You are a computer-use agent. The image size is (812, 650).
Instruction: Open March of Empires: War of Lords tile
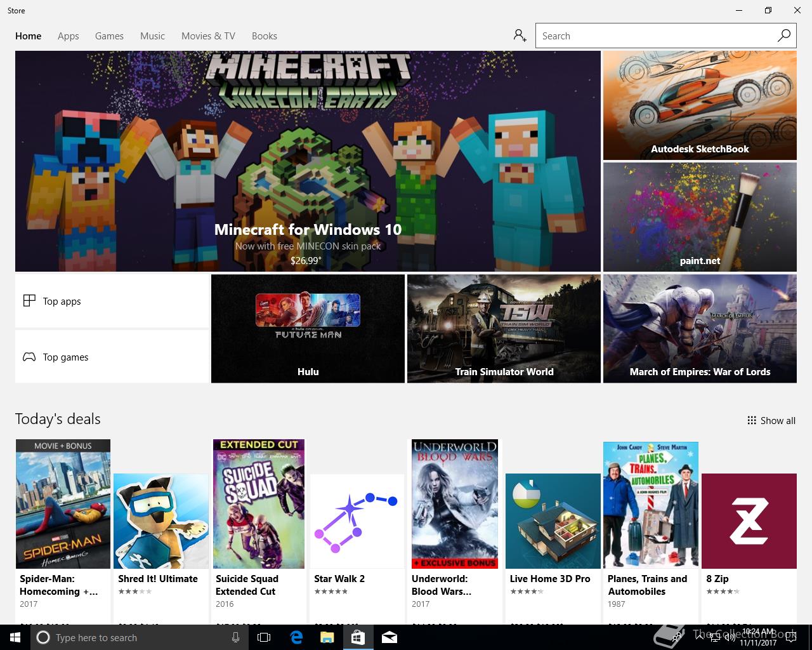coord(700,329)
